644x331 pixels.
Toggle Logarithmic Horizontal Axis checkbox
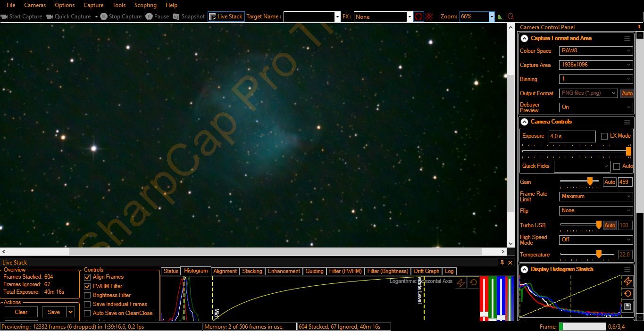tap(384, 281)
